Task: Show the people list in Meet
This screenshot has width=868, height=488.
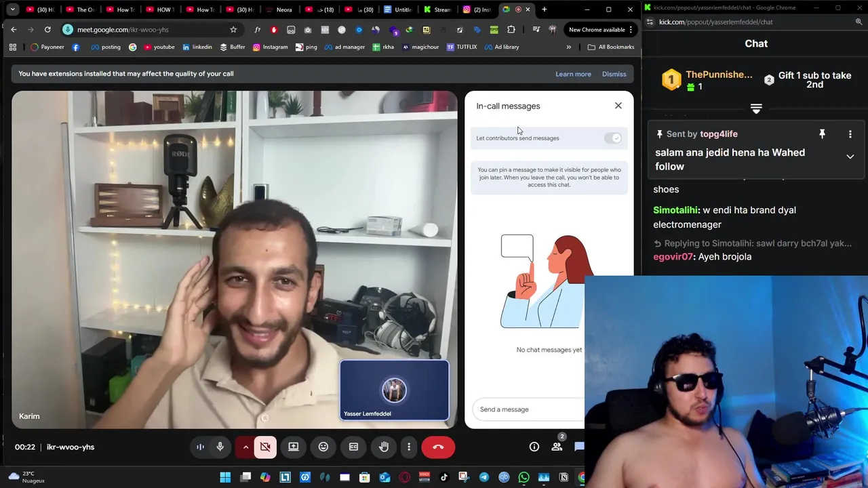Action: [557, 447]
